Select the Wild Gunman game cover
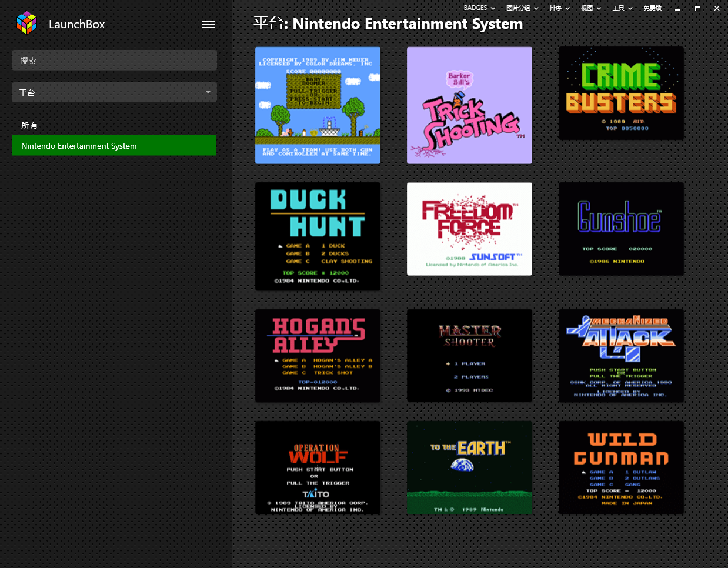This screenshot has width=728, height=568. pos(621,467)
